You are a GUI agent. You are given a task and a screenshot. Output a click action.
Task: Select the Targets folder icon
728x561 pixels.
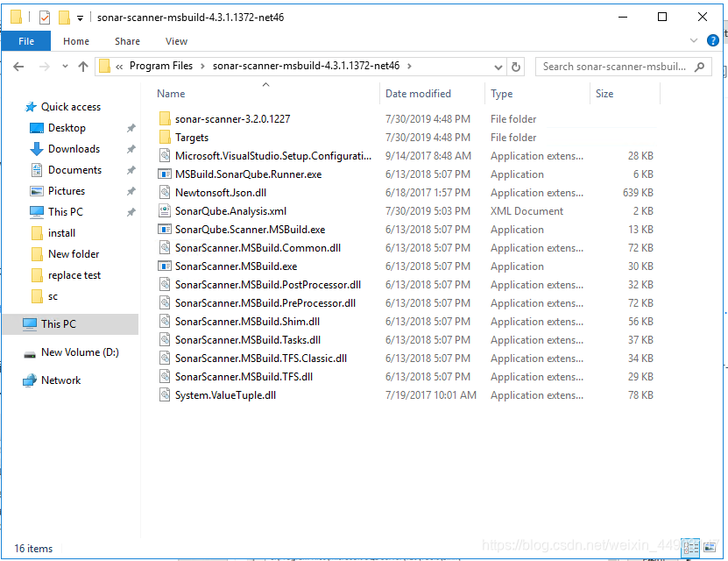point(165,138)
